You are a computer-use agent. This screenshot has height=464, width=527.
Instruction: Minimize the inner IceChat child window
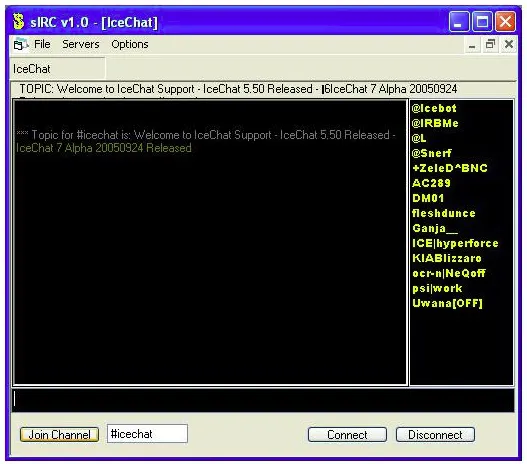pyautogui.click(x=472, y=44)
